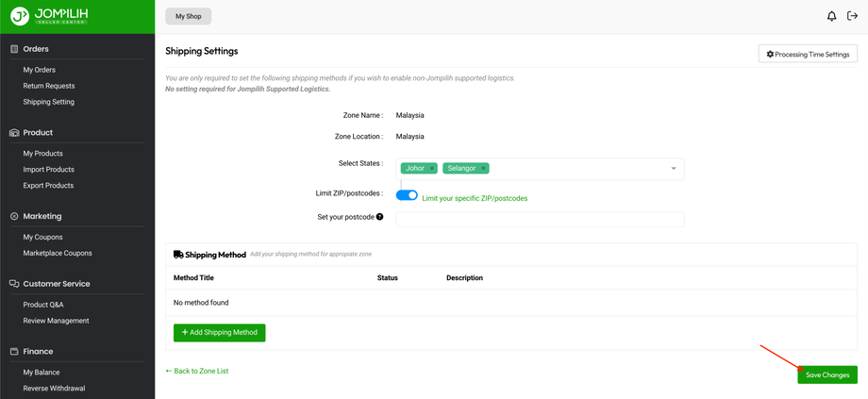Click the Set your postcode input field

point(540,219)
